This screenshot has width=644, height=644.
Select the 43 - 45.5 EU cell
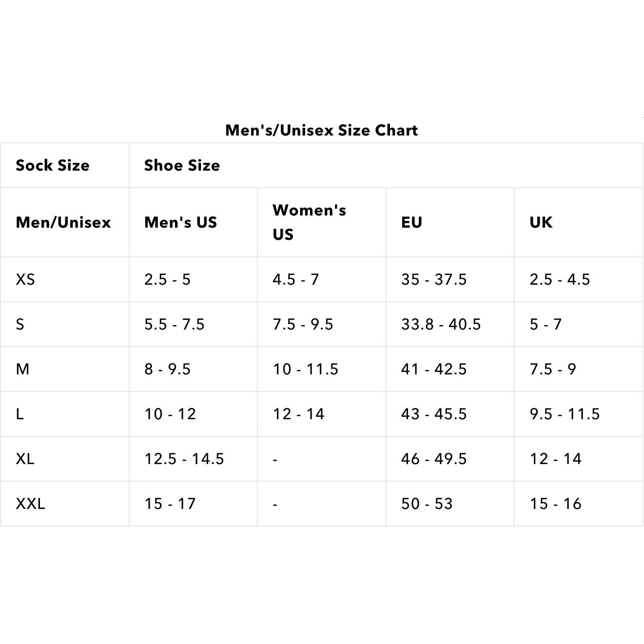tap(433, 414)
